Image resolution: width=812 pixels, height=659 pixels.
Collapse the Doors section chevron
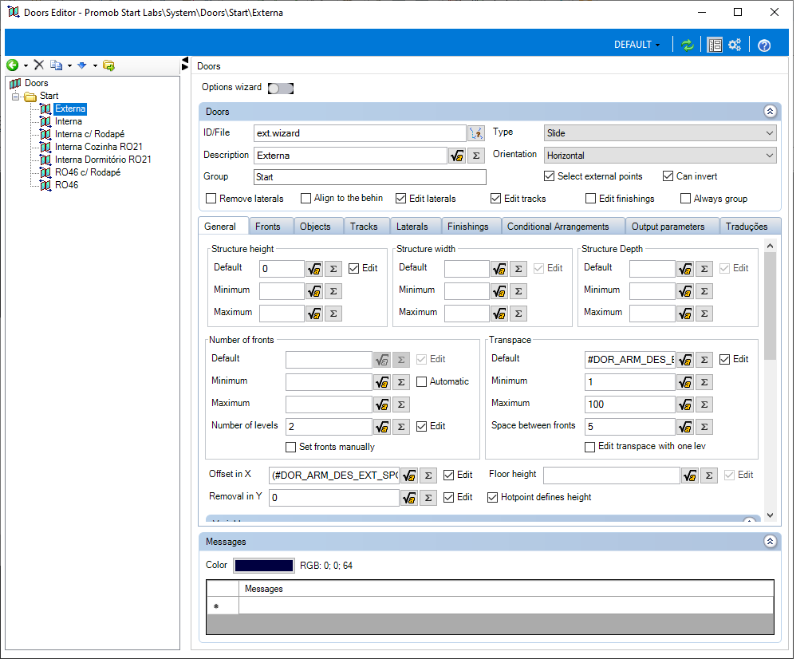click(x=770, y=112)
